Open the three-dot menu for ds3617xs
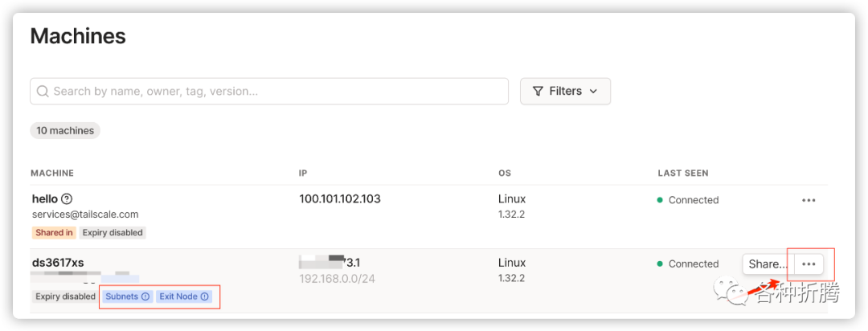868x331 pixels. click(809, 264)
